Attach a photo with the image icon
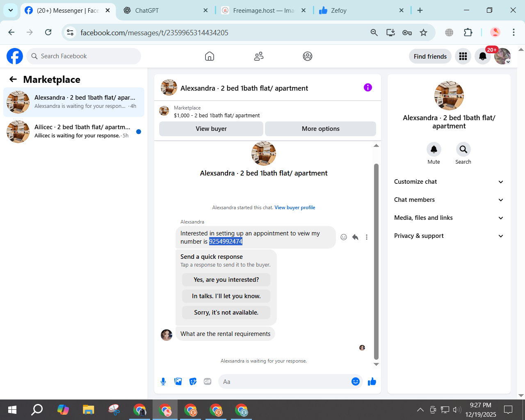Image resolution: width=525 pixels, height=420 pixels. tap(178, 381)
